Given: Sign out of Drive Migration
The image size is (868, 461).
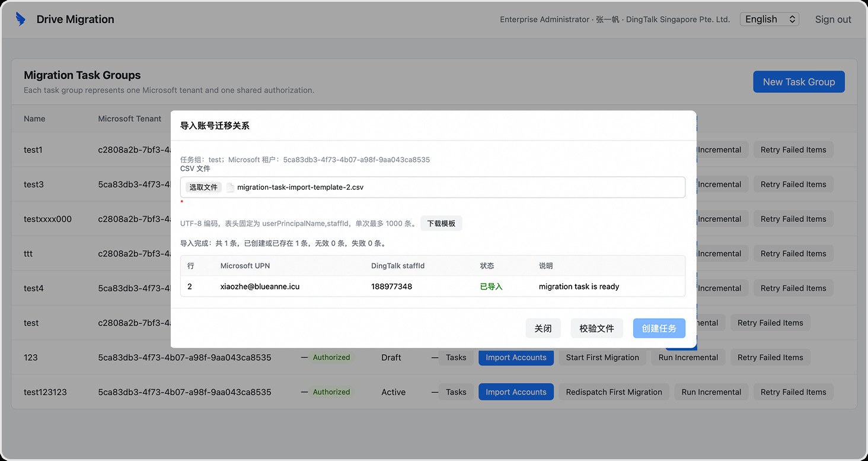Looking at the screenshot, I should click(x=833, y=19).
